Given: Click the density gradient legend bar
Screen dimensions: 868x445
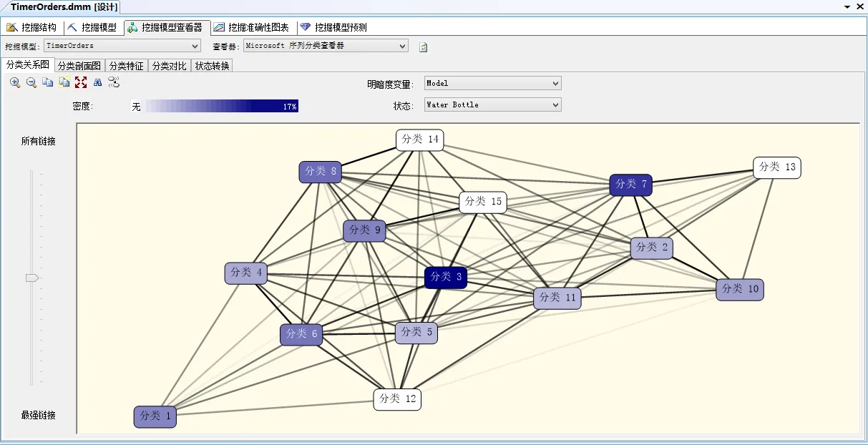Looking at the screenshot, I should tap(215, 106).
